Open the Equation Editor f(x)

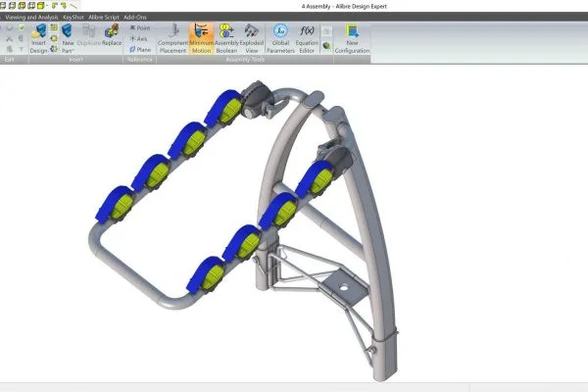307,38
